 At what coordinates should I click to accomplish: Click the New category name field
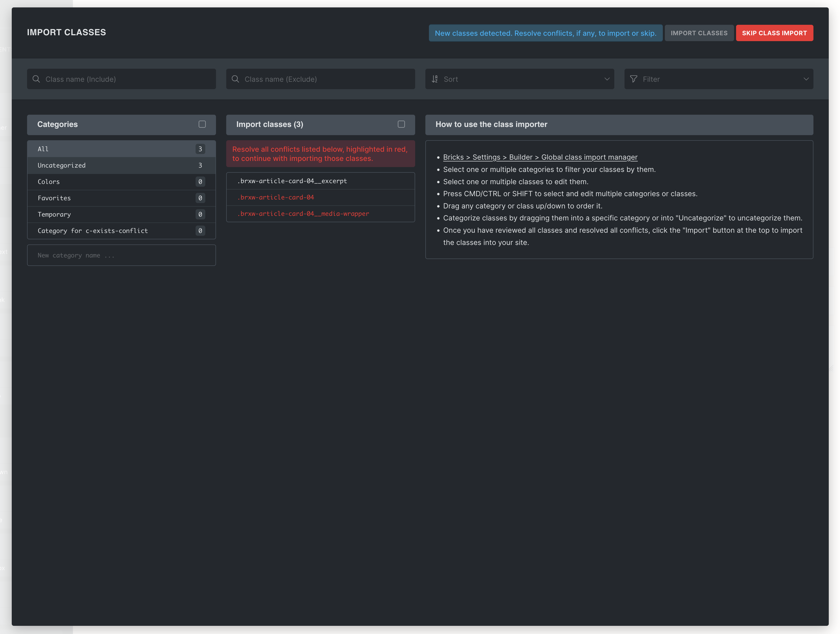point(121,255)
